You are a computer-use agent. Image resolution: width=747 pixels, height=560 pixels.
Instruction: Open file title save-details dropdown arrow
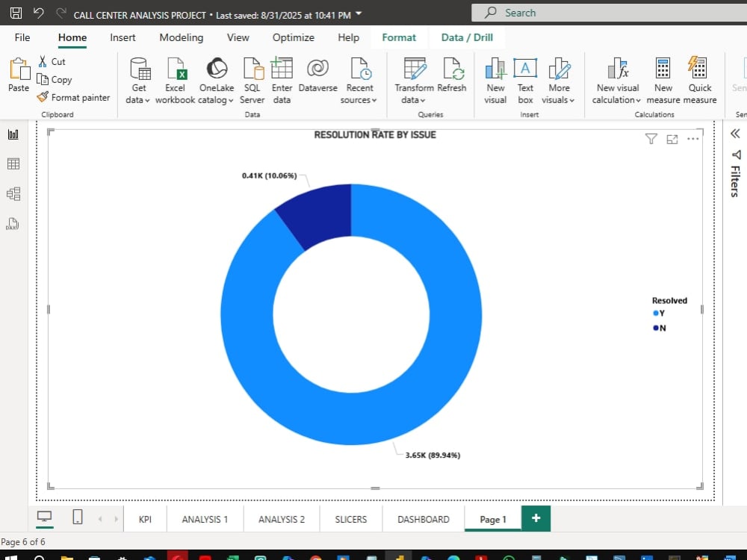(x=359, y=13)
